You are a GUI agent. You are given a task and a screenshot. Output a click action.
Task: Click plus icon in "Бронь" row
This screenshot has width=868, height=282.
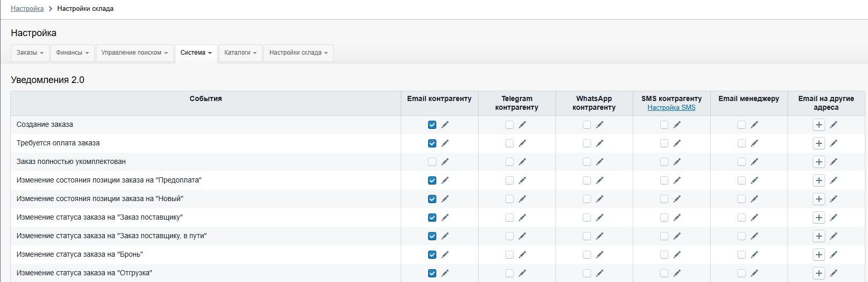(818, 255)
